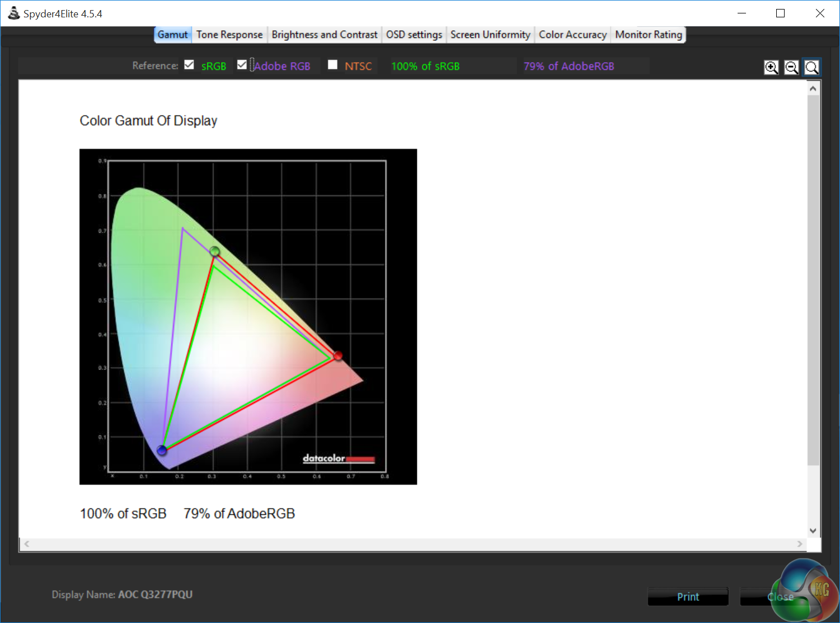
Task: Click the red primary marker on gamut chart
Action: pyautogui.click(x=337, y=355)
